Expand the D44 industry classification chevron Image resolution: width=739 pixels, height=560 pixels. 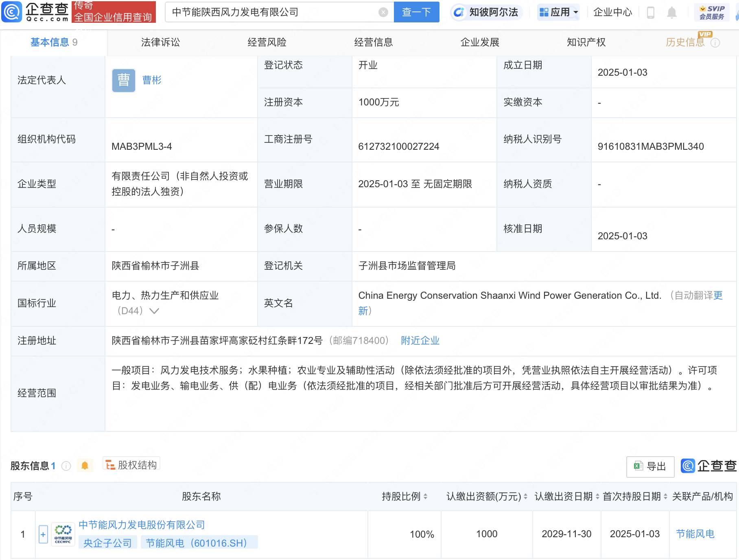(154, 311)
